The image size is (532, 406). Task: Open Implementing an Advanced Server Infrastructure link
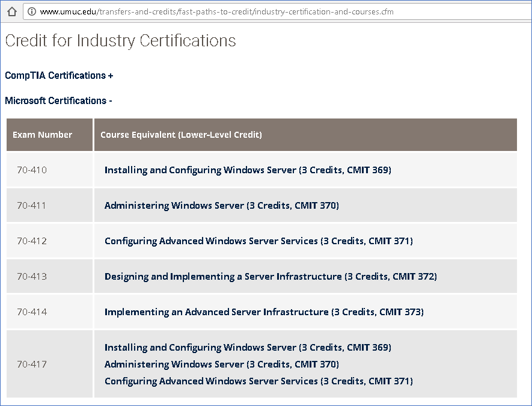(264, 312)
